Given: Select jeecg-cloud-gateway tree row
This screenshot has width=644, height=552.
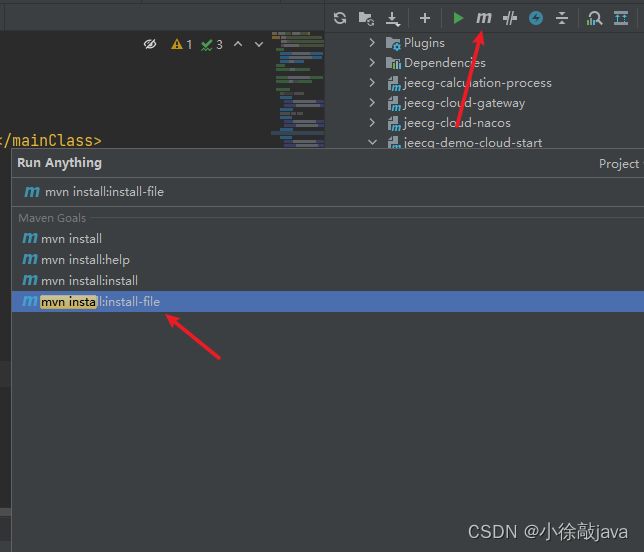Looking at the screenshot, I should coord(456,103).
